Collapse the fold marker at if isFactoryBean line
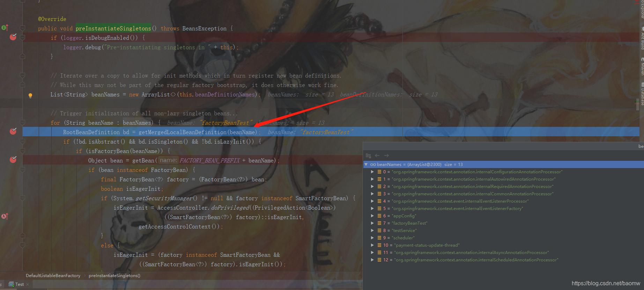This screenshot has height=290, width=644. pos(22,151)
